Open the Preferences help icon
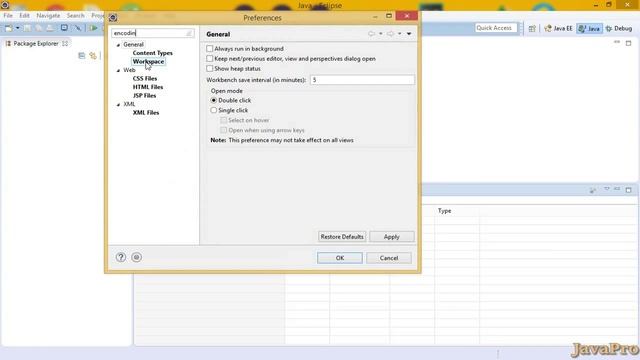Image resolution: width=640 pixels, height=360 pixels. pos(121,257)
